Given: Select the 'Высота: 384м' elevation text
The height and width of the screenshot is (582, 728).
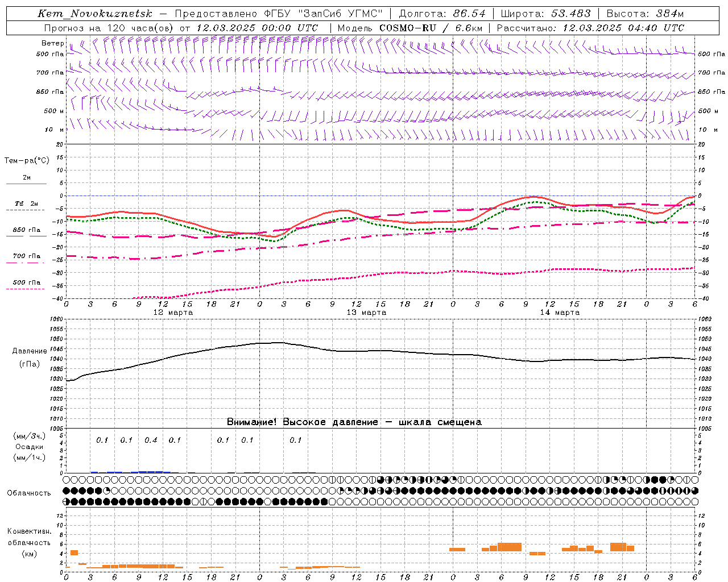Looking at the screenshot, I should coord(645,14).
